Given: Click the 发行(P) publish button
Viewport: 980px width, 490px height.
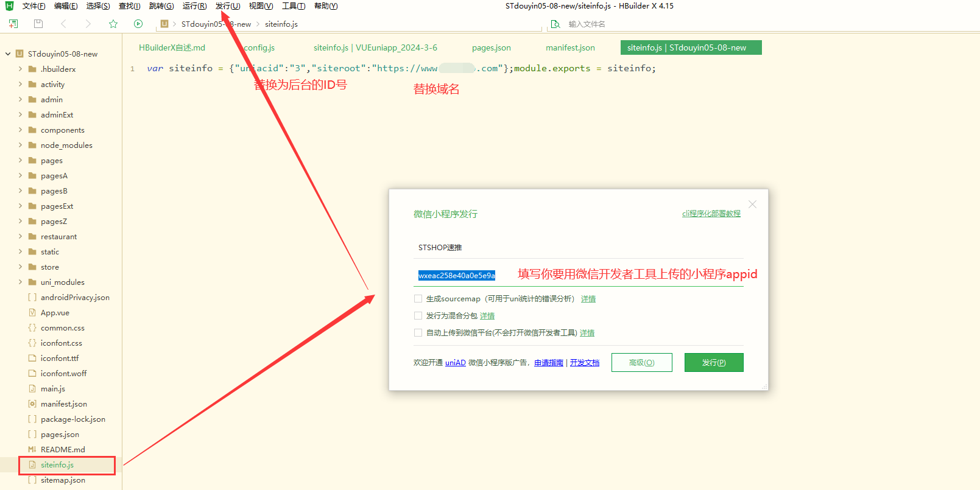Looking at the screenshot, I should coord(714,362).
